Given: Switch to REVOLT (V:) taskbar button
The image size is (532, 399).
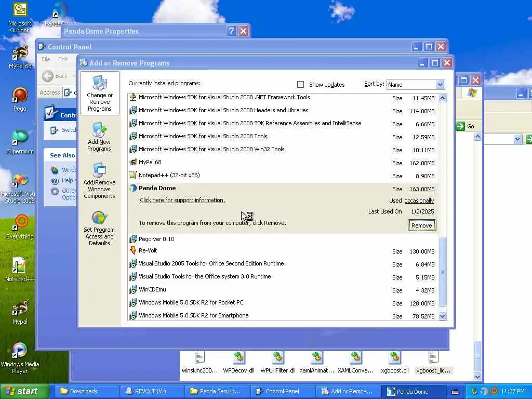Looking at the screenshot, I should pyautogui.click(x=153, y=391).
